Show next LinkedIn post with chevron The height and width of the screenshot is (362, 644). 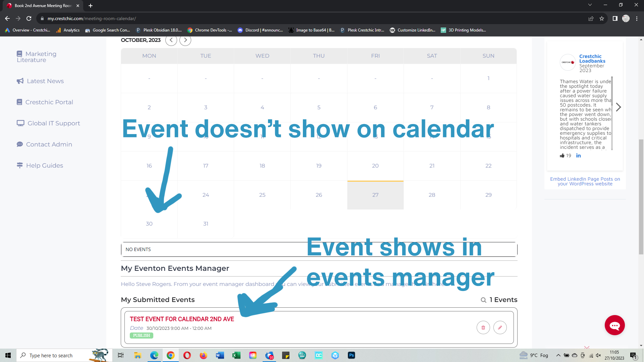pos(619,107)
